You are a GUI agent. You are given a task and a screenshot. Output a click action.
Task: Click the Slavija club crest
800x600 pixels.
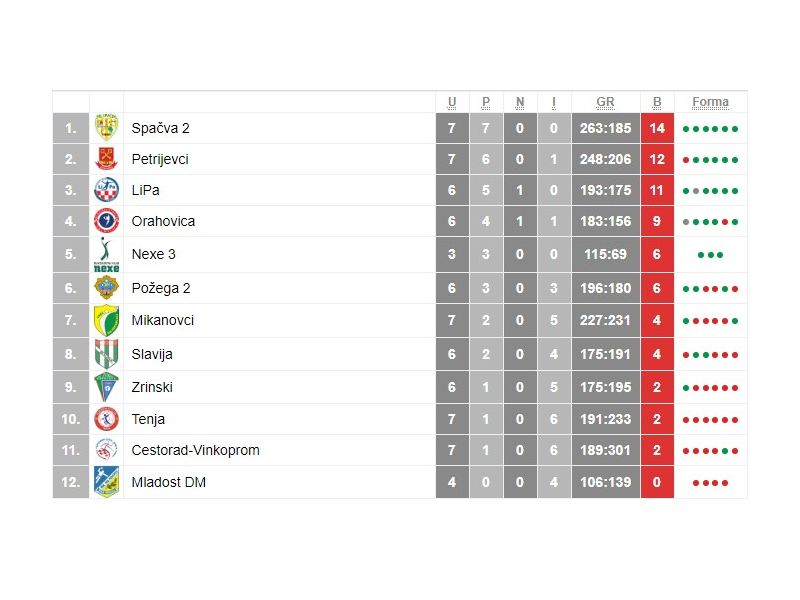click(x=106, y=354)
